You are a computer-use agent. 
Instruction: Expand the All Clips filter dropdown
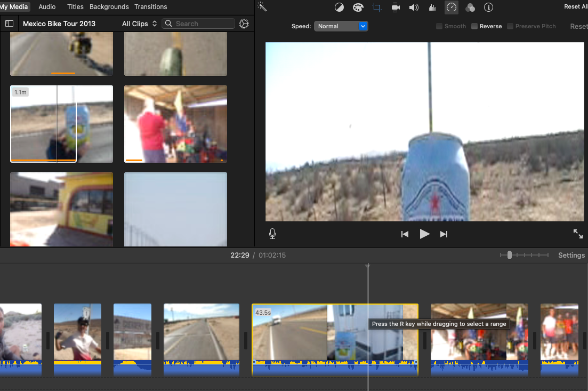tap(139, 23)
